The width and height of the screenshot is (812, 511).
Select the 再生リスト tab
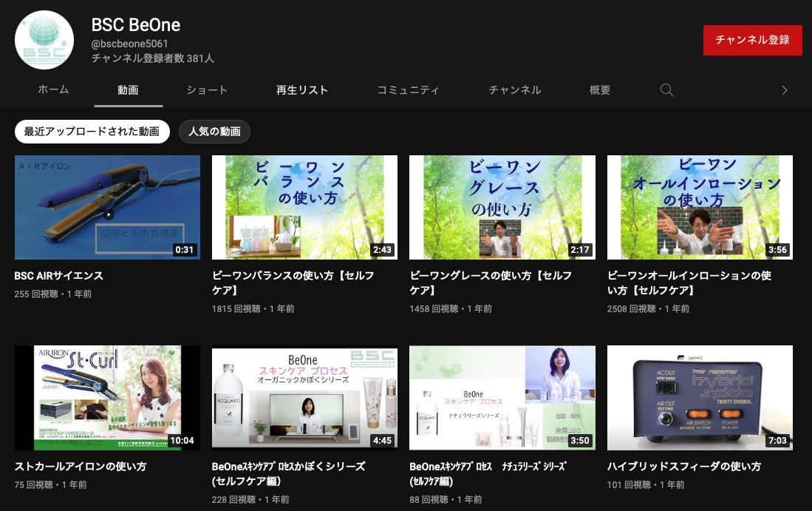point(302,90)
